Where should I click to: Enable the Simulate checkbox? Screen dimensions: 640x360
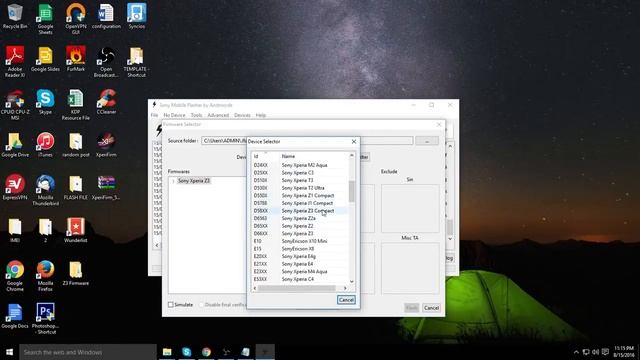tap(171, 304)
